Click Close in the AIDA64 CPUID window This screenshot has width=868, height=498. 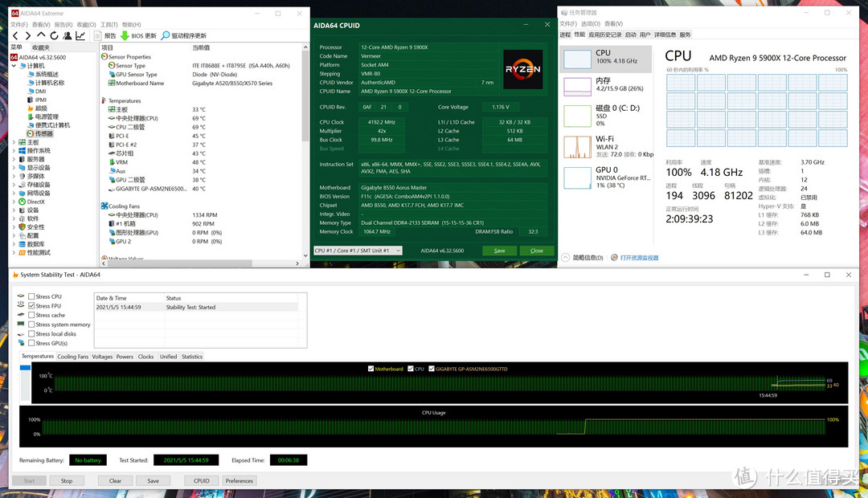pyautogui.click(x=537, y=251)
